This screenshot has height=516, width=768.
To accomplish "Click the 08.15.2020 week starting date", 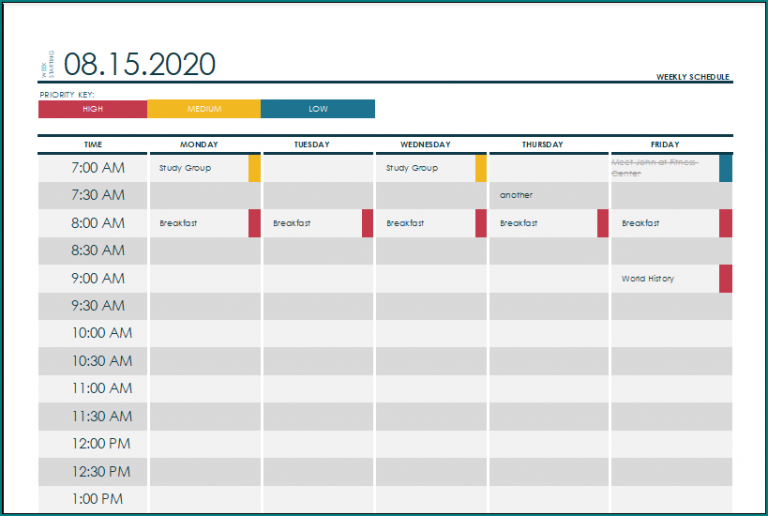I will (x=139, y=65).
